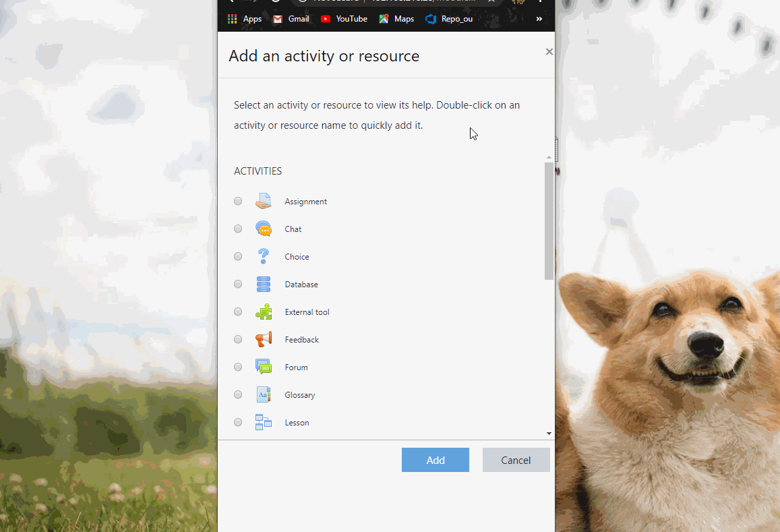
Task: Select the Glossary radio button
Action: pyautogui.click(x=238, y=394)
